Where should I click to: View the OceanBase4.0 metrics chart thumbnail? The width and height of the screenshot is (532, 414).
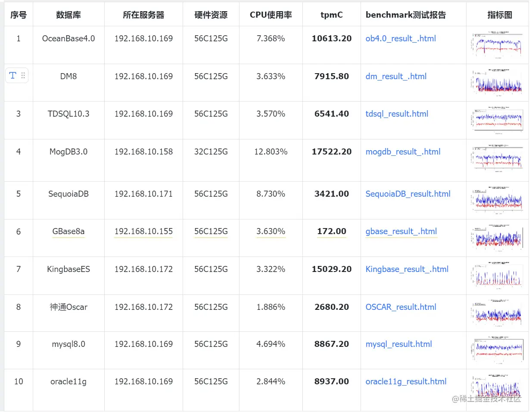click(x=498, y=45)
